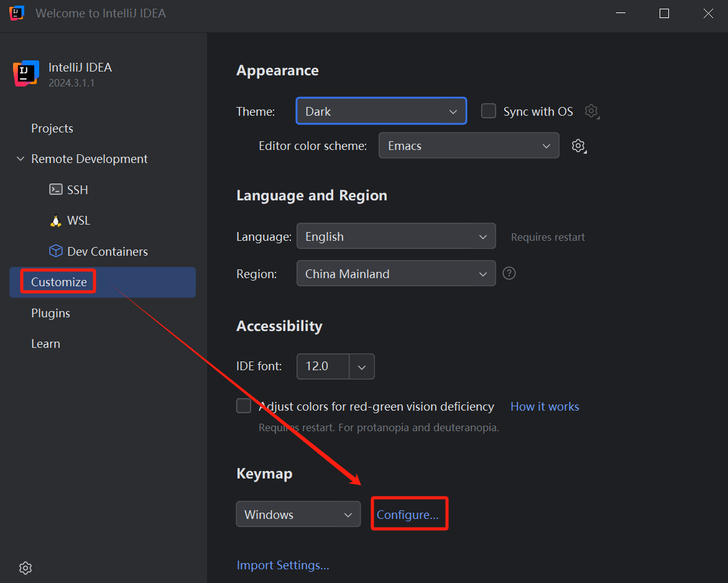This screenshot has height=583, width=728.
Task: Toggle red-green vision deficiency checkbox
Action: point(244,406)
